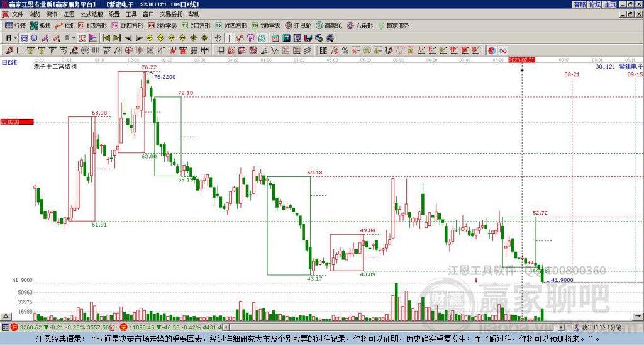This screenshot has width=644, height=345.
Task: Select the fan lines drawing tool
Action: [231, 50]
